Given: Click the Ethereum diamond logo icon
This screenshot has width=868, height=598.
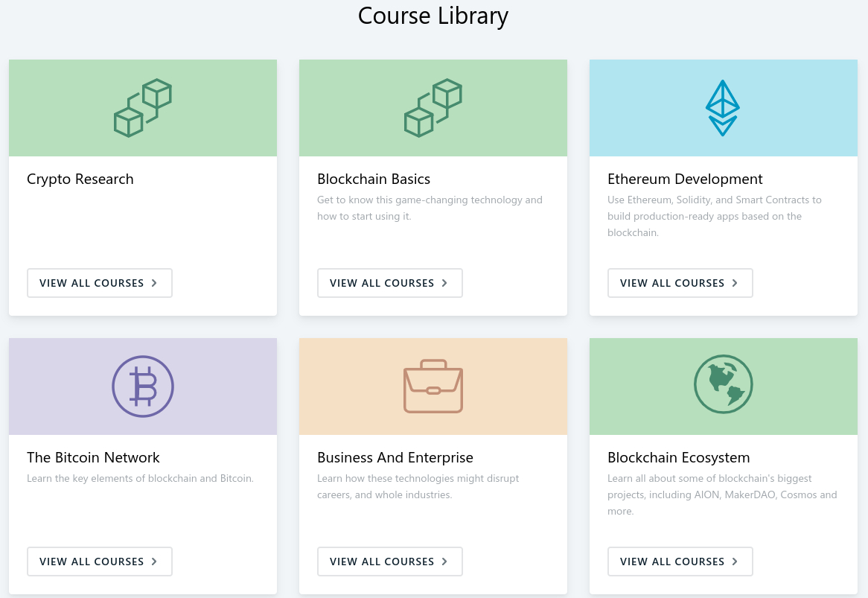Looking at the screenshot, I should coord(722,108).
